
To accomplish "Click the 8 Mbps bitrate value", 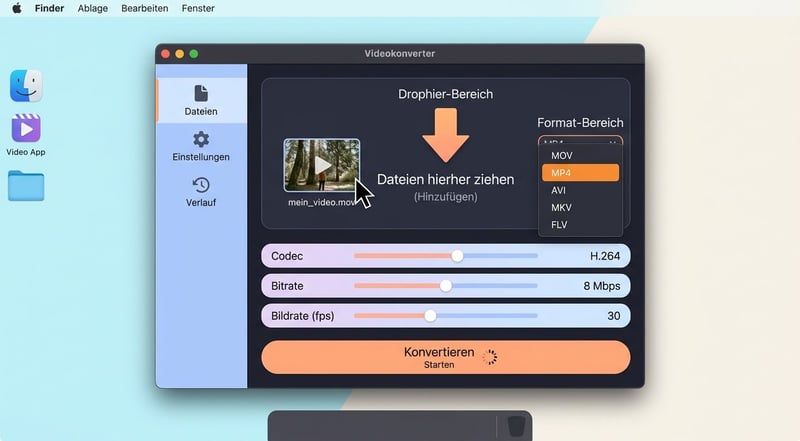I will click(602, 286).
